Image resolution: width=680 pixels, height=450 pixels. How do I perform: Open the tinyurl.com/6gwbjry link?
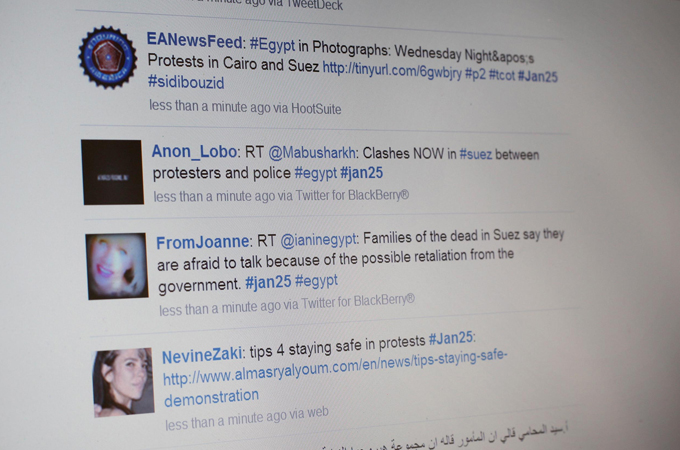pyautogui.click(x=392, y=71)
